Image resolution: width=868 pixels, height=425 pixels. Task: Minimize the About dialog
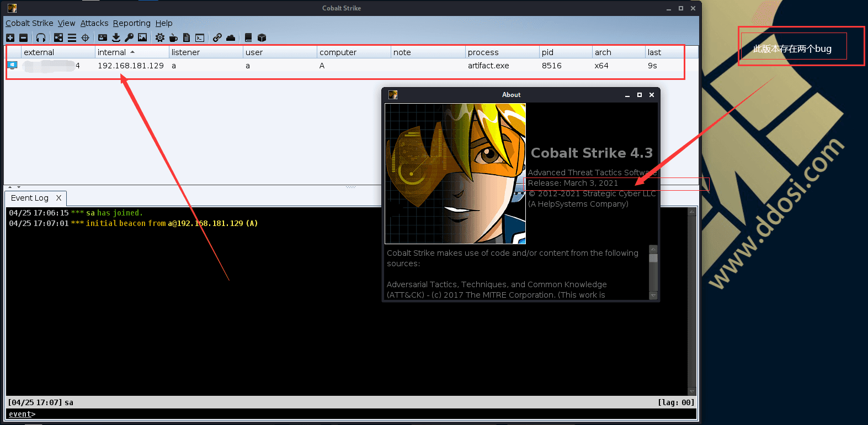(627, 95)
